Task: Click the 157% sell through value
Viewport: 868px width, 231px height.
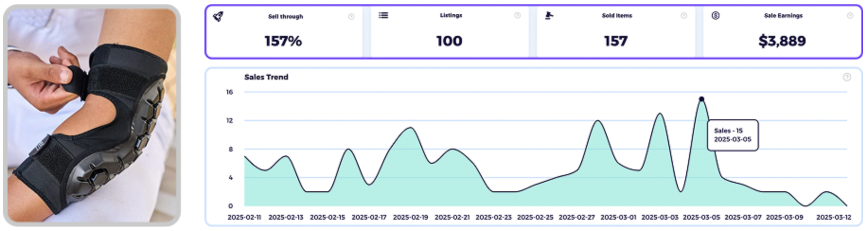Action: pyautogui.click(x=283, y=41)
